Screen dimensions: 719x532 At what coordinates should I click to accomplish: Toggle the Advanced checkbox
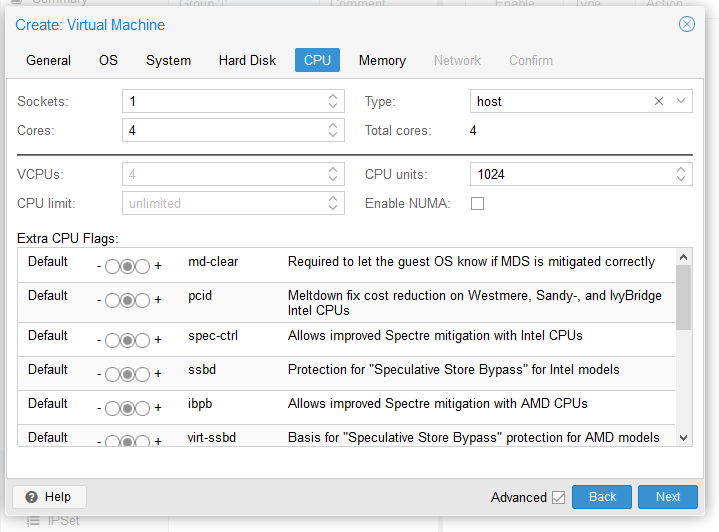(x=559, y=497)
